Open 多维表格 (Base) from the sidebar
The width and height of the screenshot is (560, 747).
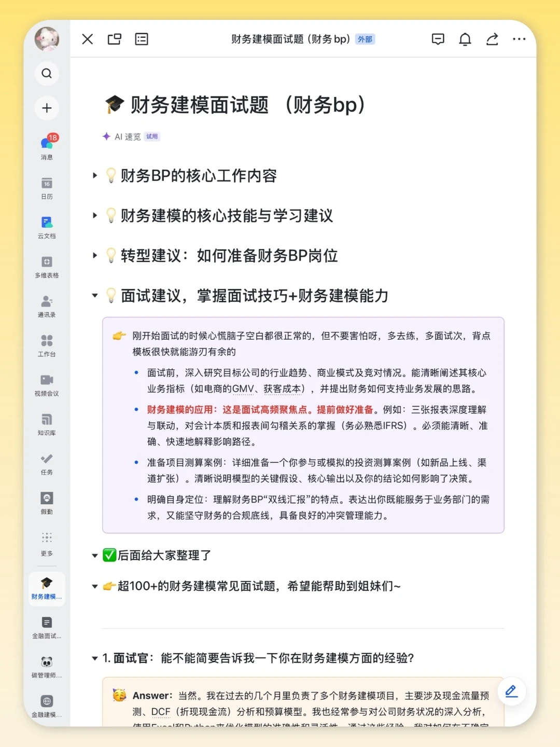pyautogui.click(x=47, y=262)
